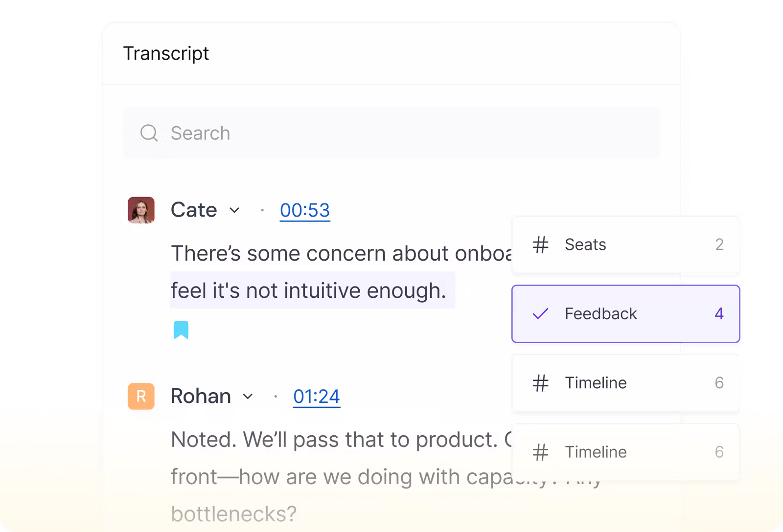Click the highlighted "feel it's not intuitive enough" text
Viewport: 783px width, 532px height.
pos(308,290)
